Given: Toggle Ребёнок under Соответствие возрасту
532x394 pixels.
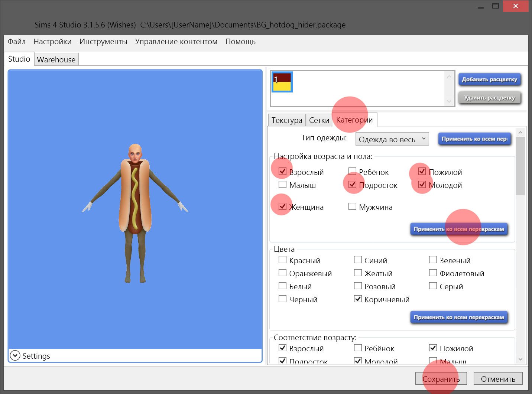Looking at the screenshot, I should pyautogui.click(x=358, y=348).
